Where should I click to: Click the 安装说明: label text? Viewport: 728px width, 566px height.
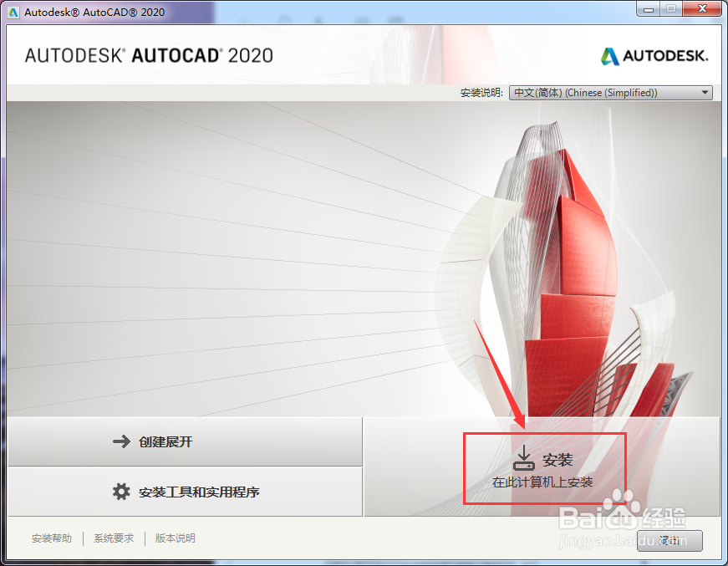coord(481,93)
